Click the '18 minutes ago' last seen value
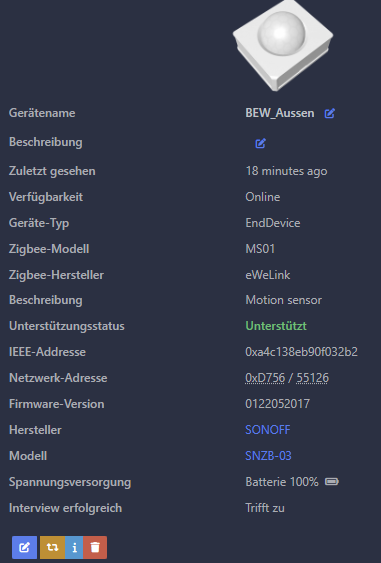The height and width of the screenshot is (563, 381). pos(286,171)
